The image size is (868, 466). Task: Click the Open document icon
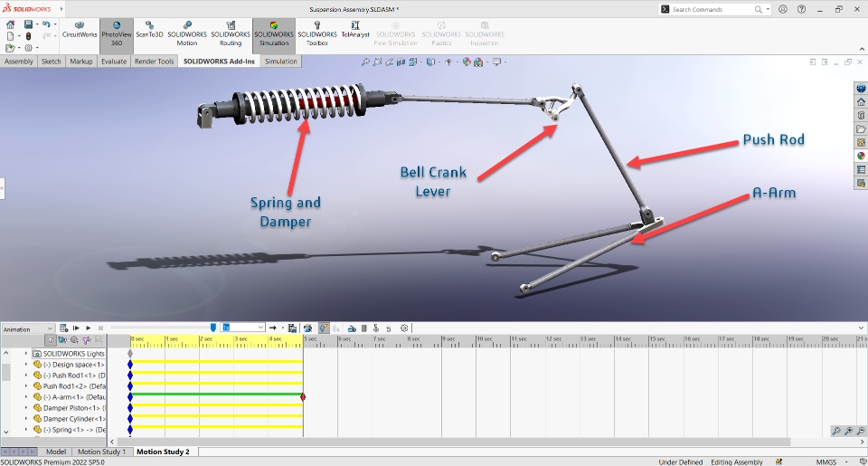10,48
